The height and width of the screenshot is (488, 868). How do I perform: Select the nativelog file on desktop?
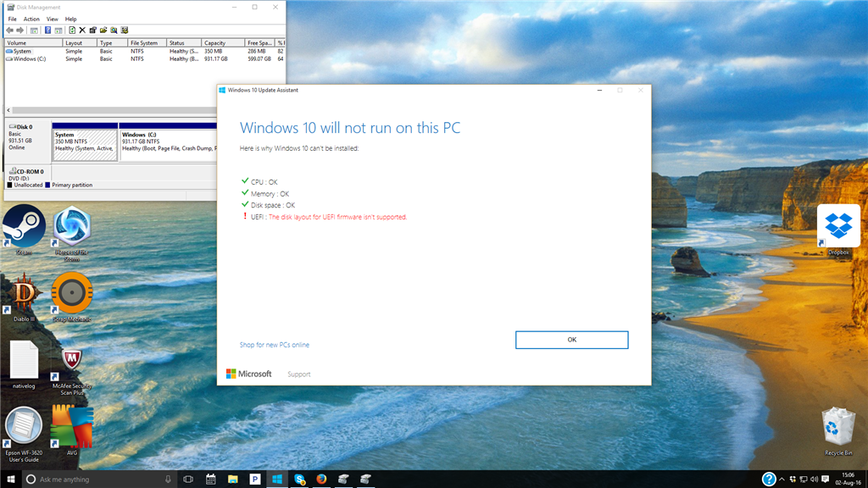[x=24, y=364]
